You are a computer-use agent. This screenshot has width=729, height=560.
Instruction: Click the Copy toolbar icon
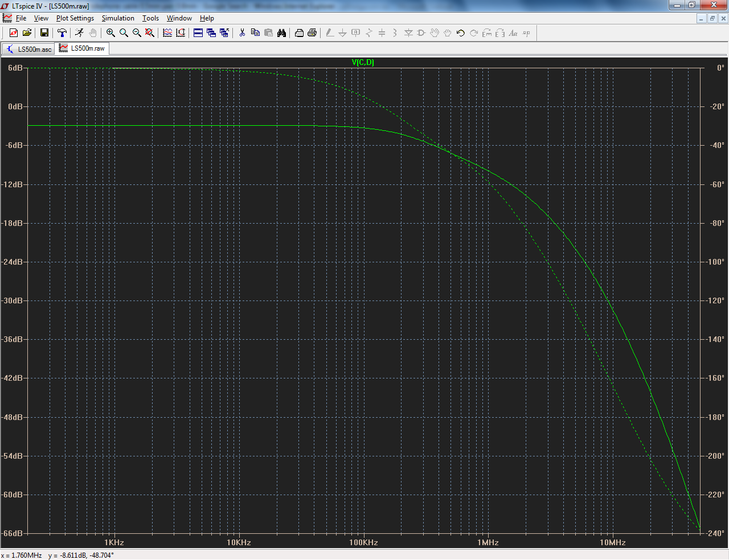(255, 33)
